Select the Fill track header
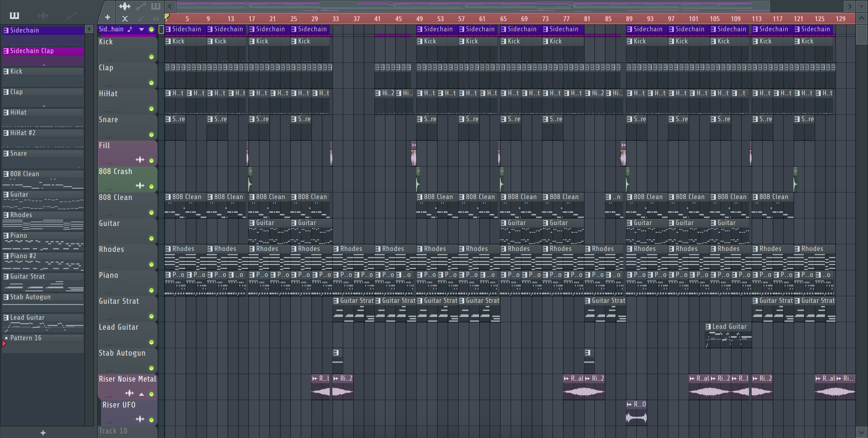Screen dimensions: 868x438 pyautogui.click(x=127, y=153)
